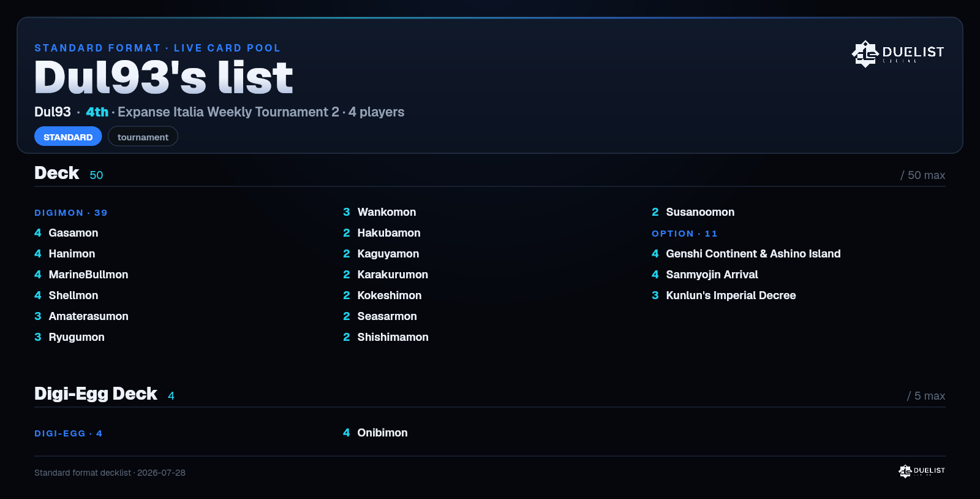Click the Expanse Italia Weekly Tournament 2 text
Screen dimensions: 980x499
[x=228, y=112]
